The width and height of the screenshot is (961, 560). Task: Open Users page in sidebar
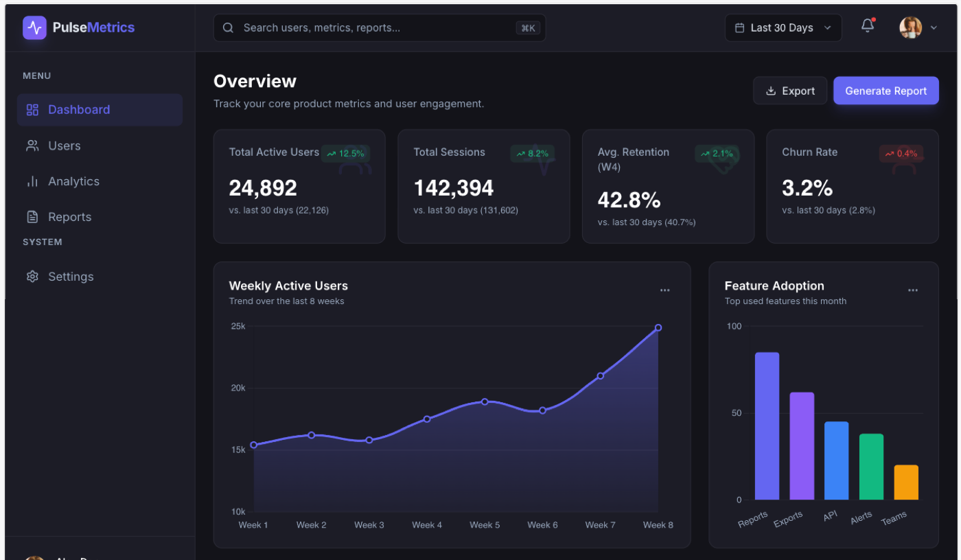100,145
